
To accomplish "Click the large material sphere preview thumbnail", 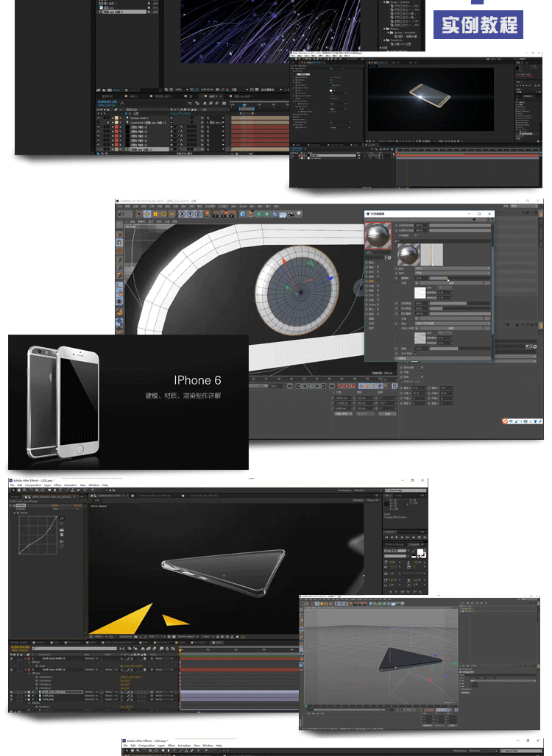I will click(x=378, y=236).
